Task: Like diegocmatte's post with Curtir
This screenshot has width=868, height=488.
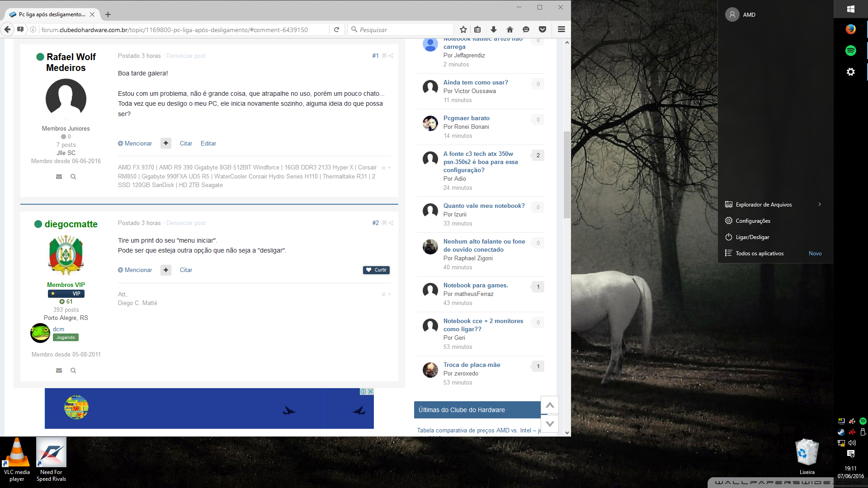Action: (376, 270)
